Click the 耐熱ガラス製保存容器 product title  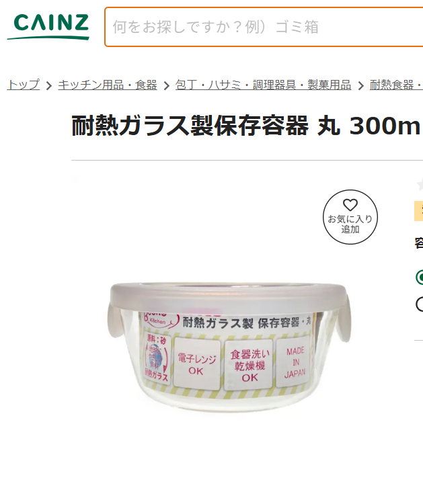pyautogui.click(x=247, y=126)
